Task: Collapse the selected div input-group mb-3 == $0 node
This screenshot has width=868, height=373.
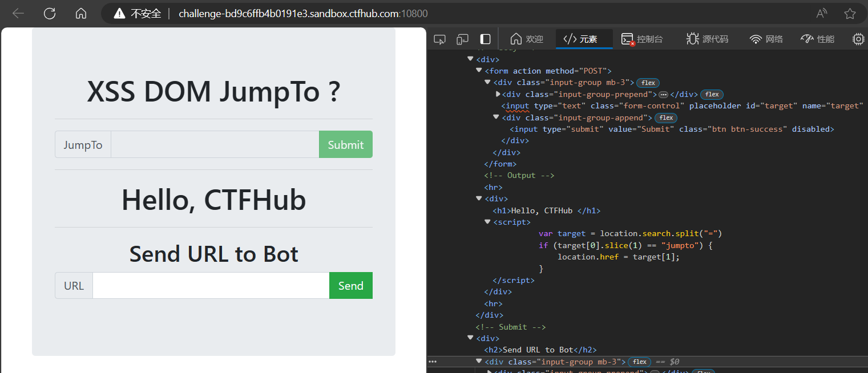Action: [479, 362]
